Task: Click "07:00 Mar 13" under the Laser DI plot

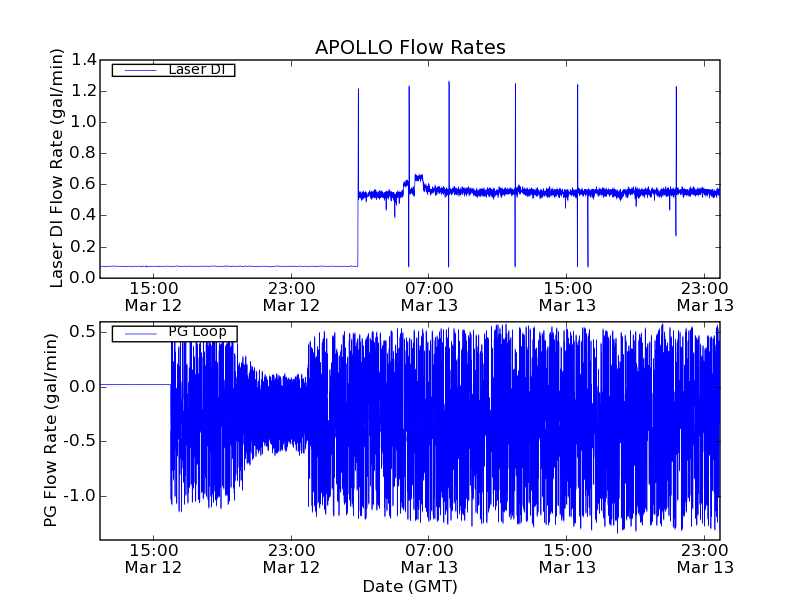Action: [429, 297]
